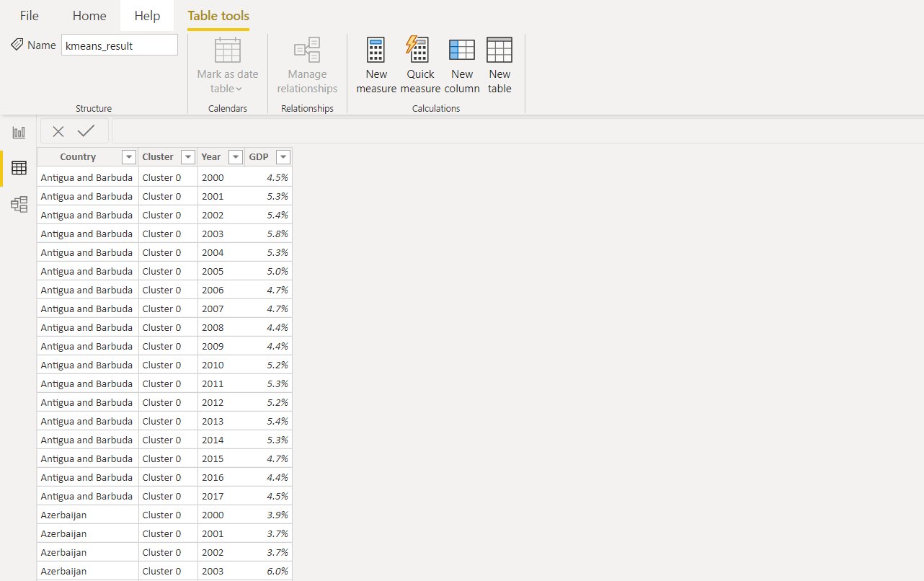The width and height of the screenshot is (924, 581).
Task: Click the New table icon
Action: pos(499,50)
